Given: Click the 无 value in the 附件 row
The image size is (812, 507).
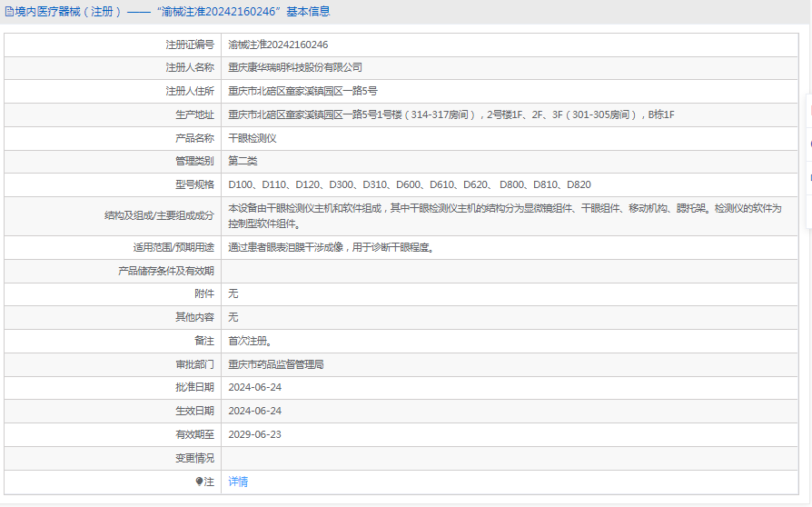Looking at the screenshot, I should pyautogui.click(x=233, y=293).
